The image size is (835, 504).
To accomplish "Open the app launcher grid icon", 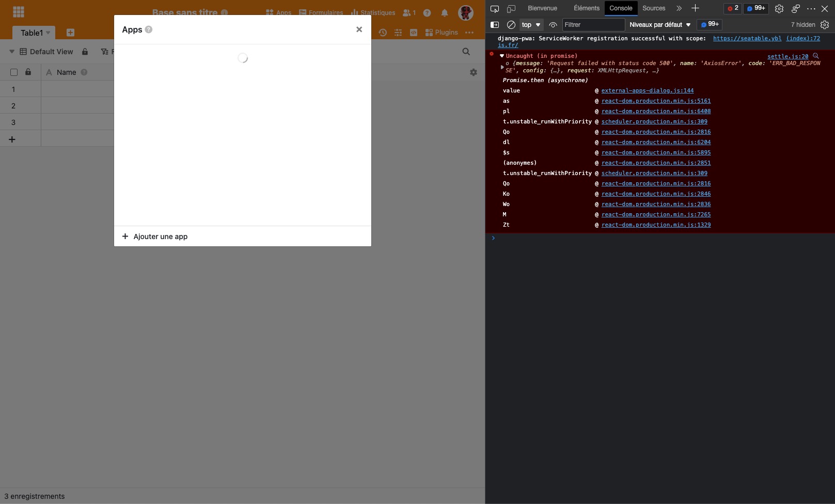I will coord(19,11).
